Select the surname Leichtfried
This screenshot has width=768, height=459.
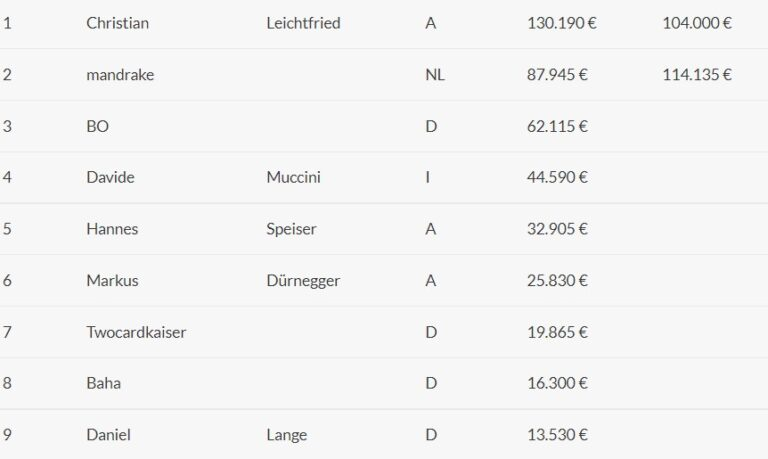pyautogui.click(x=303, y=23)
